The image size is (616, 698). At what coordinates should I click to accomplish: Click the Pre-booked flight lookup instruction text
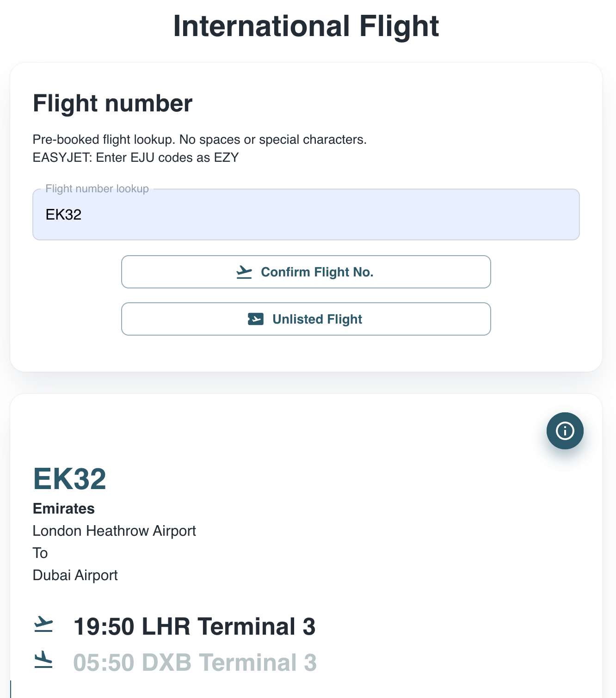coord(200,140)
